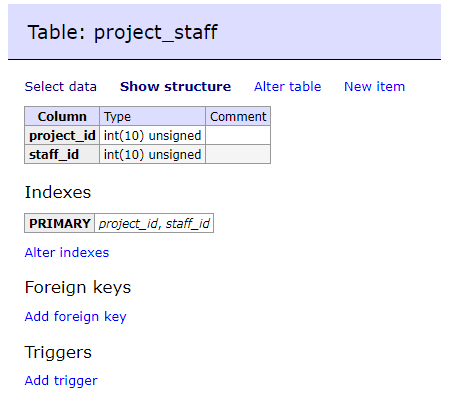Select the staff_id int(10) unsigned type cell
Viewport: 455px width, 415px height.
152,154
